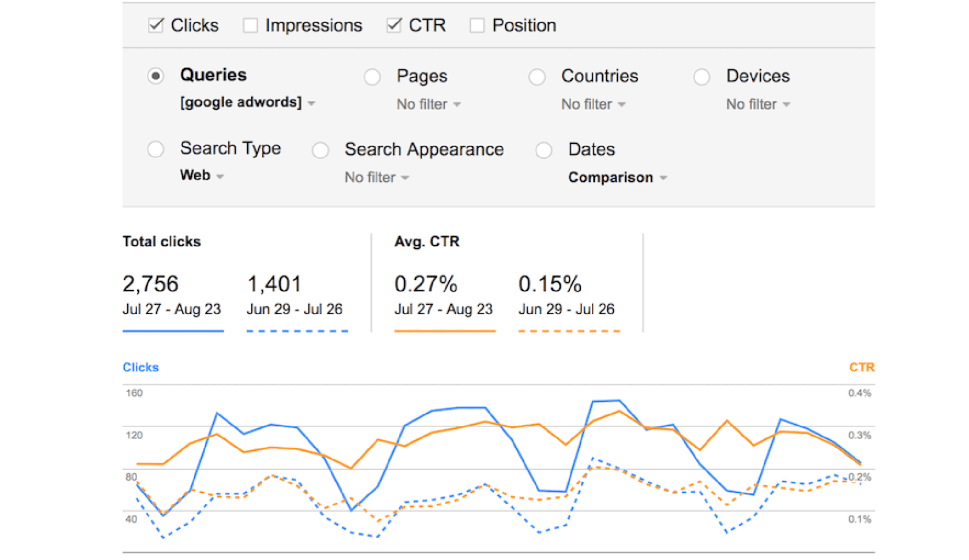Uncheck the Clicks checkbox
This screenshot has width=969, height=560.
pos(156,25)
